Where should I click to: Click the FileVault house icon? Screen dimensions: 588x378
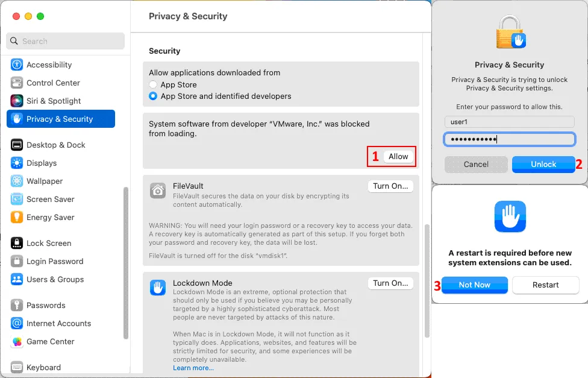[x=158, y=191]
